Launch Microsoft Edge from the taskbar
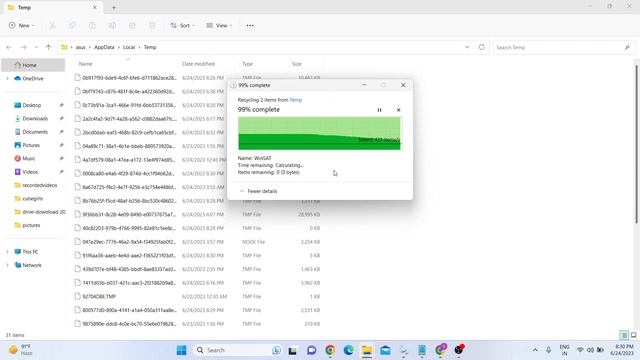This screenshot has width=640, height=360. (x=349, y=350)
